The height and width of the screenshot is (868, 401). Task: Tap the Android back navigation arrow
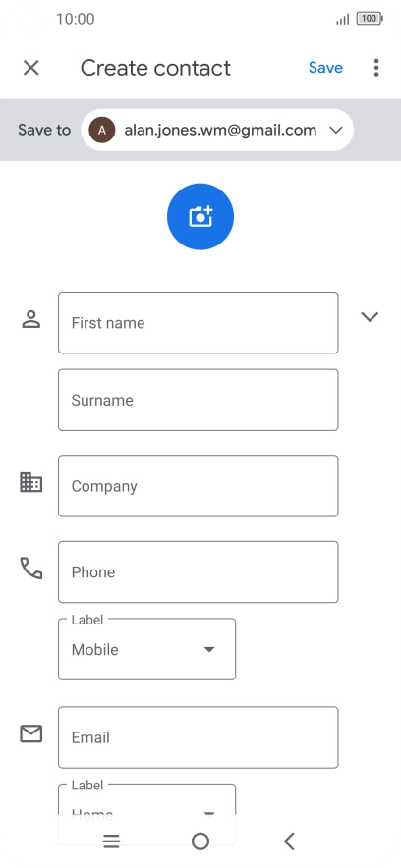(289, 841)
